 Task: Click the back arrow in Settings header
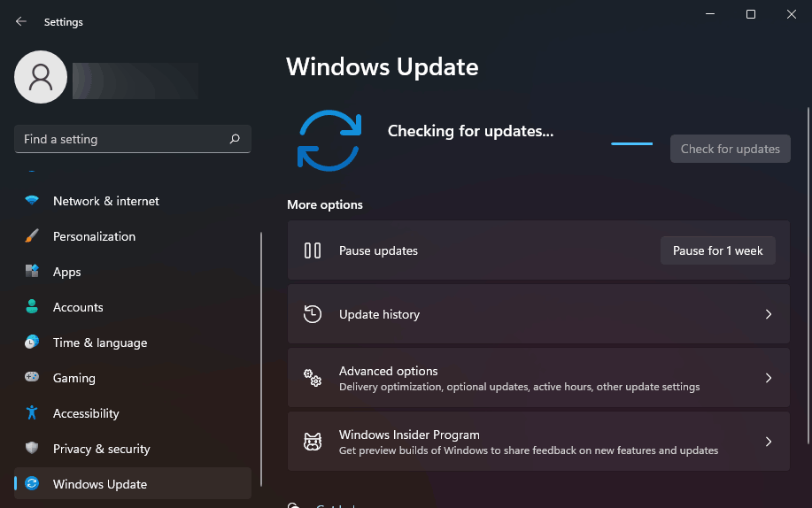(x=20, y=21)
